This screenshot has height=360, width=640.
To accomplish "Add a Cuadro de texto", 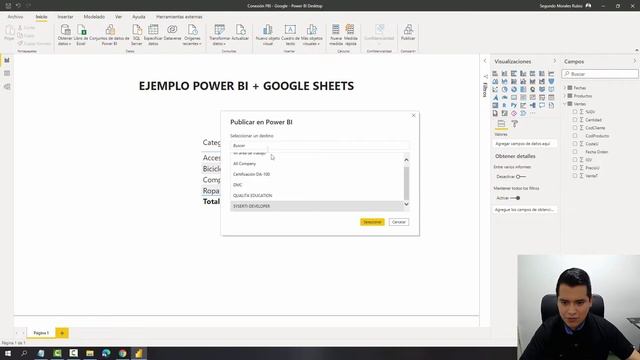I will tap(290, 34).
